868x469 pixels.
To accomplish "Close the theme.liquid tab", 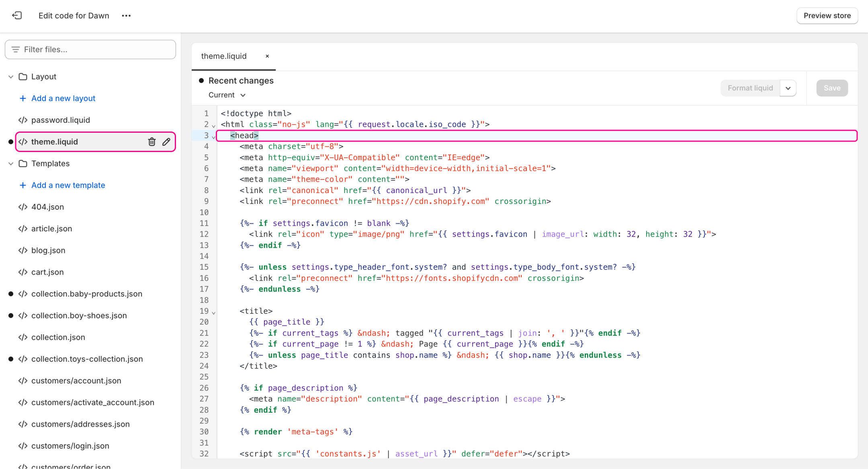I will 267,56.
